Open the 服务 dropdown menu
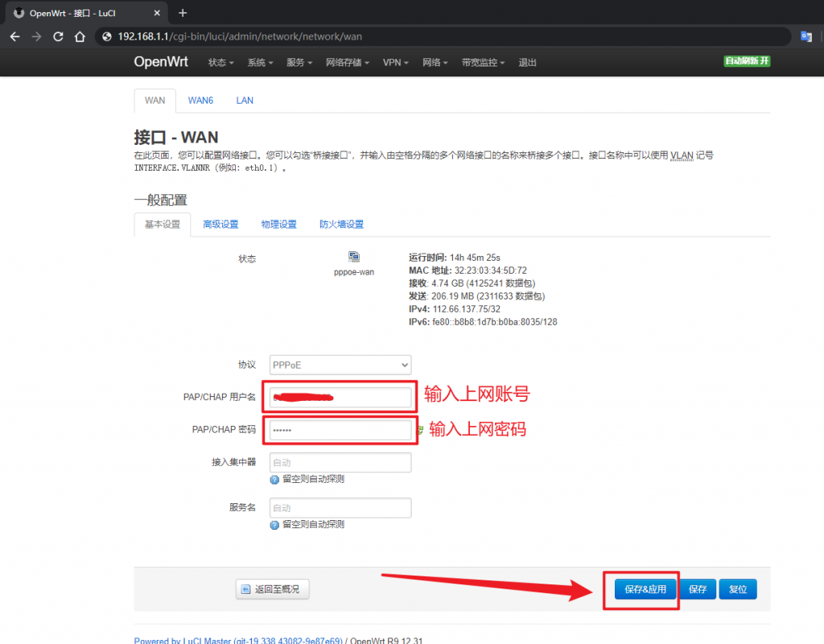The width and height of the screenshot is (824, 644). click(299, 63)
